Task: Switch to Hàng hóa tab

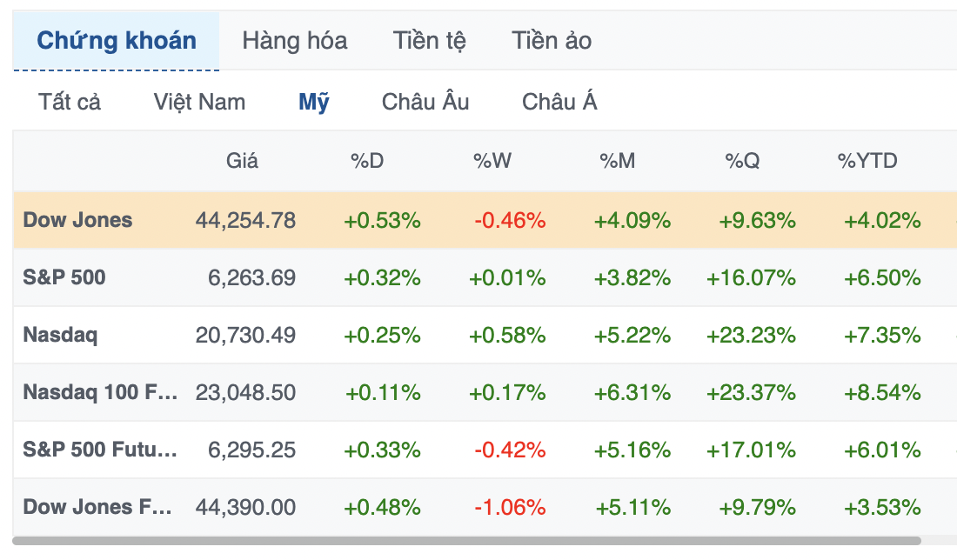Action: (295, 41)
